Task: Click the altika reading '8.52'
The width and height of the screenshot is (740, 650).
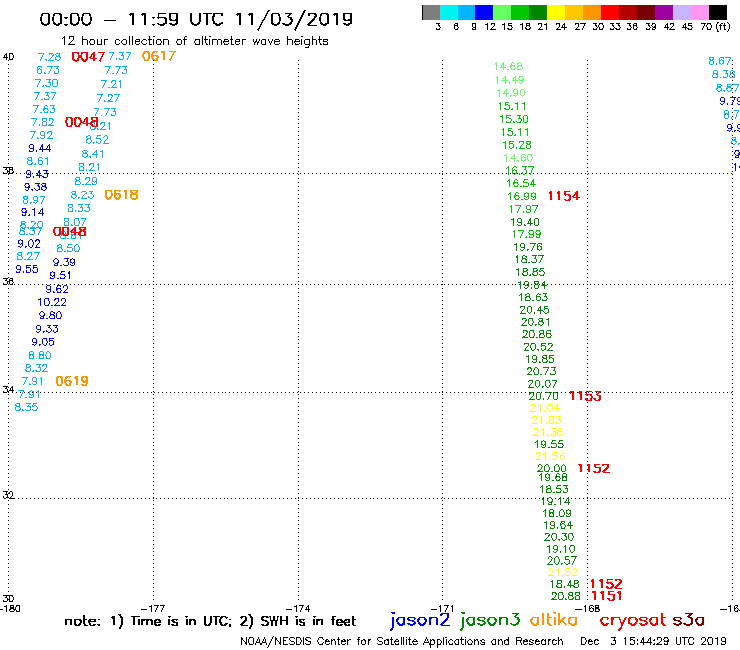Action: point(97,140)
